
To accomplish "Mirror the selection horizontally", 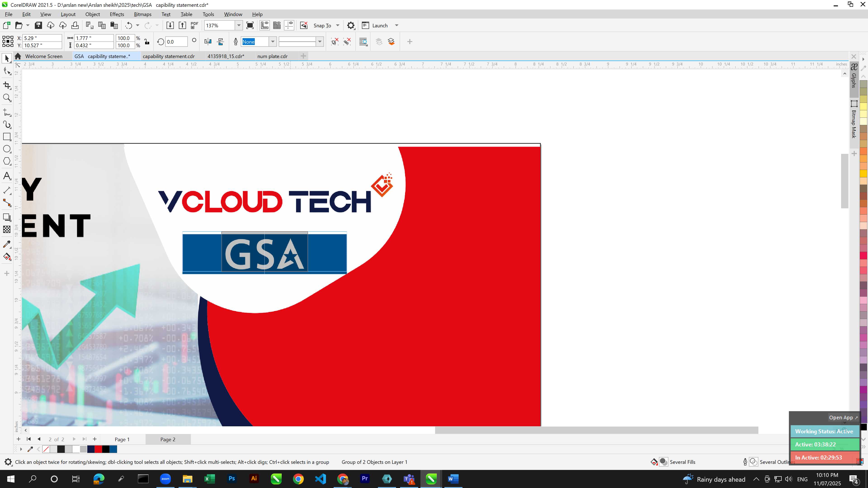I will 208,41.
